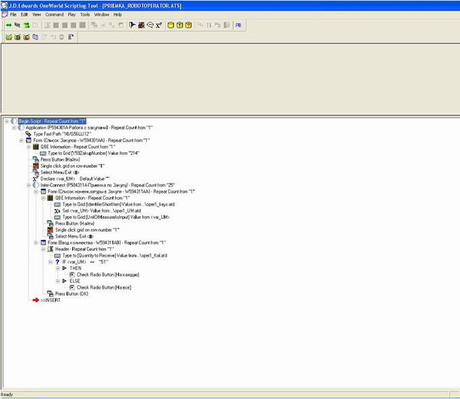
Task: Select Form W594311BA row text
Action: coord(107,243)
